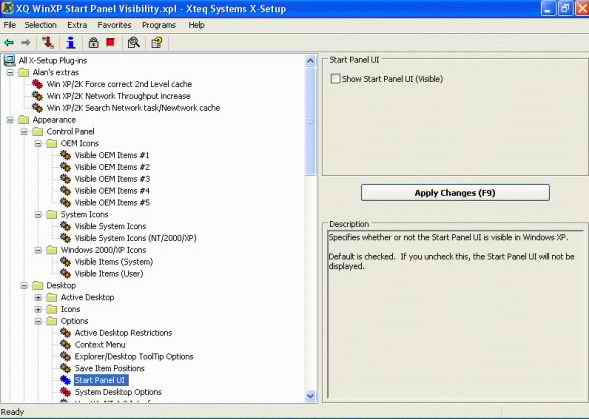Viewport: 589px width, 419px height.
Task: Open the Help menu
Action: [x=196, y=25]
